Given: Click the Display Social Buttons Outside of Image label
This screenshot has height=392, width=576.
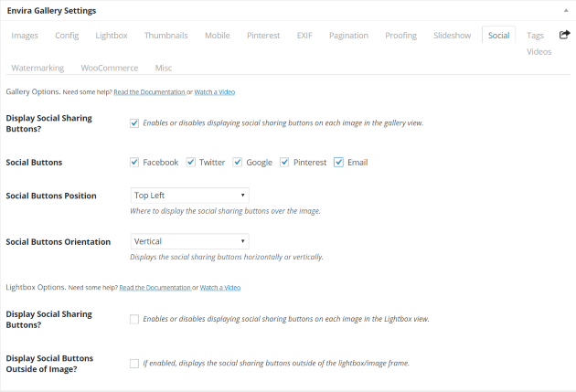Looking at the screenshot, I should 49,364.
